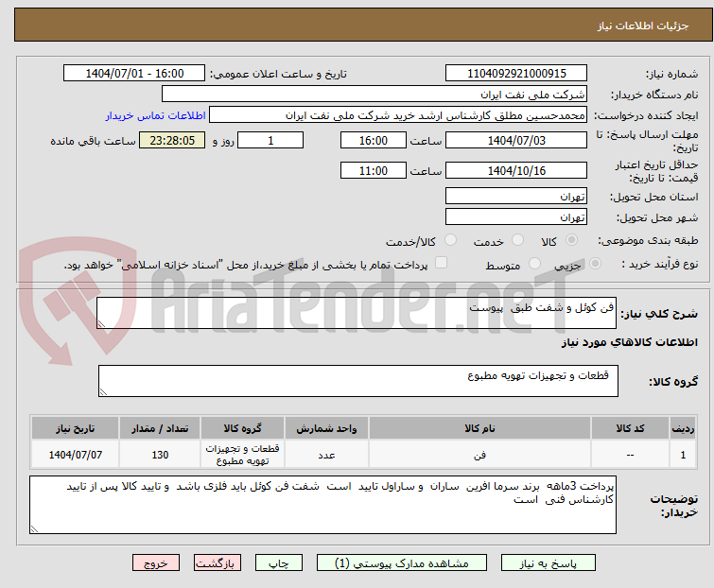Select the خدمت radio button
Image resolution: width=714 pixels, height=588 pixels.
[517, 240]
